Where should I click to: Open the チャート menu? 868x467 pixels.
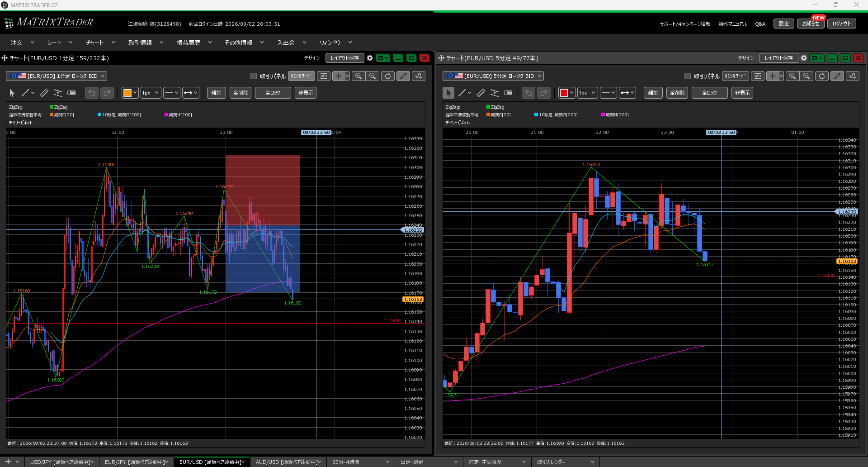(100, 43)
